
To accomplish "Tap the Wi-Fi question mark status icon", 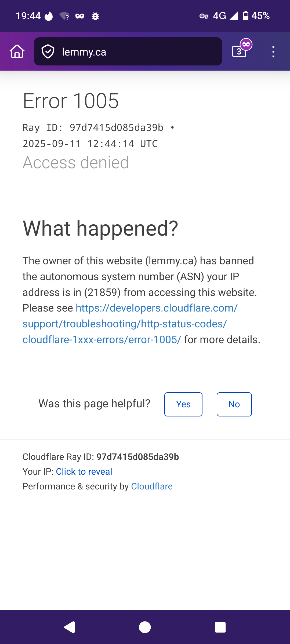I will pyautogui.click(x=64, y=16).
